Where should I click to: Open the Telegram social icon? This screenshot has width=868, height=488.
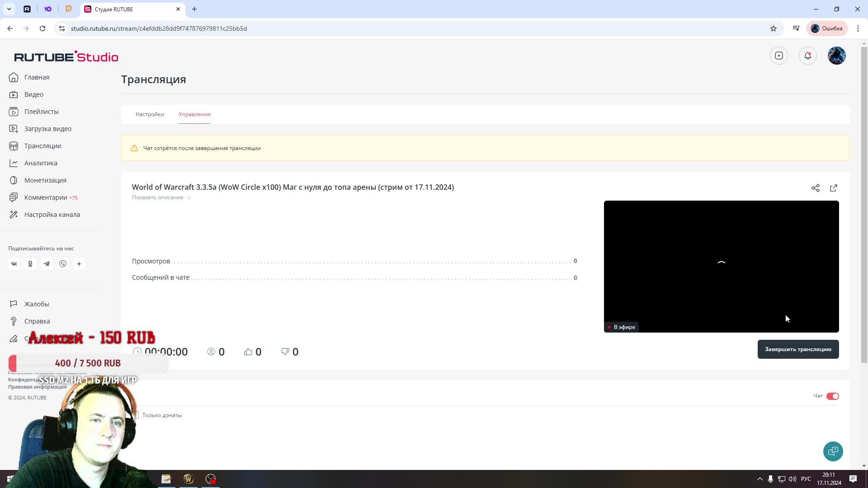pyautogui.click(x=47, y=264)
